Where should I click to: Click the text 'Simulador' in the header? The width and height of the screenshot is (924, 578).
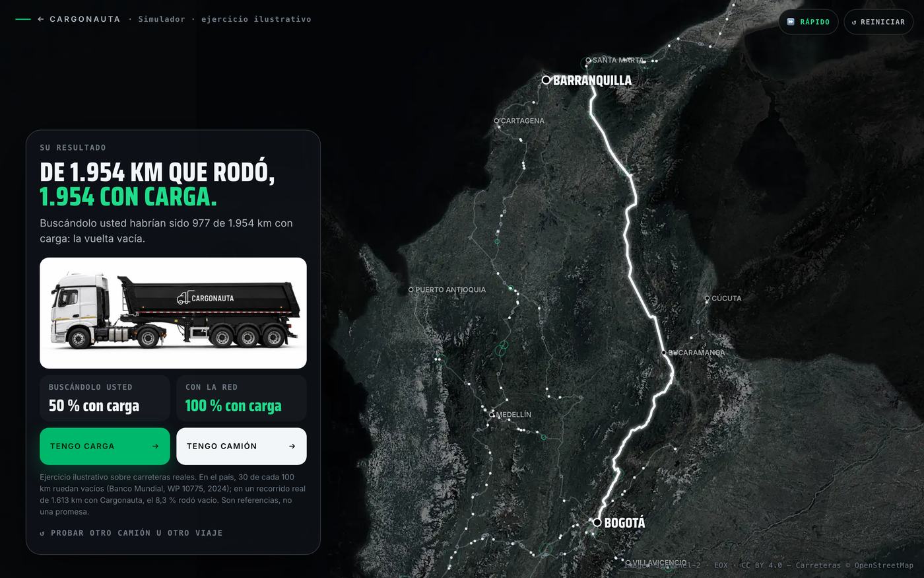coord(162,19)
